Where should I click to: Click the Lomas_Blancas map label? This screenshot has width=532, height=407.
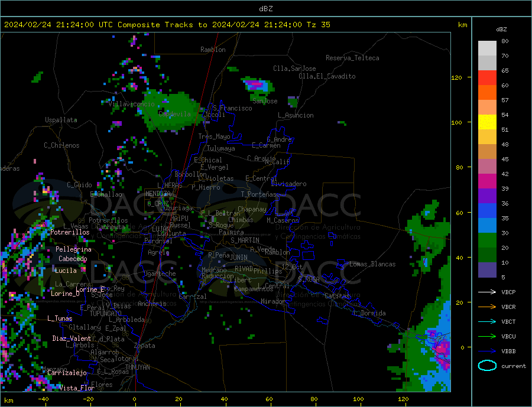372,264
